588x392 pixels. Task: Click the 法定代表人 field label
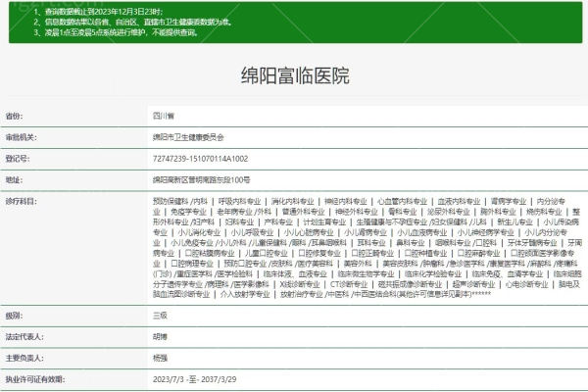[24, 337]
